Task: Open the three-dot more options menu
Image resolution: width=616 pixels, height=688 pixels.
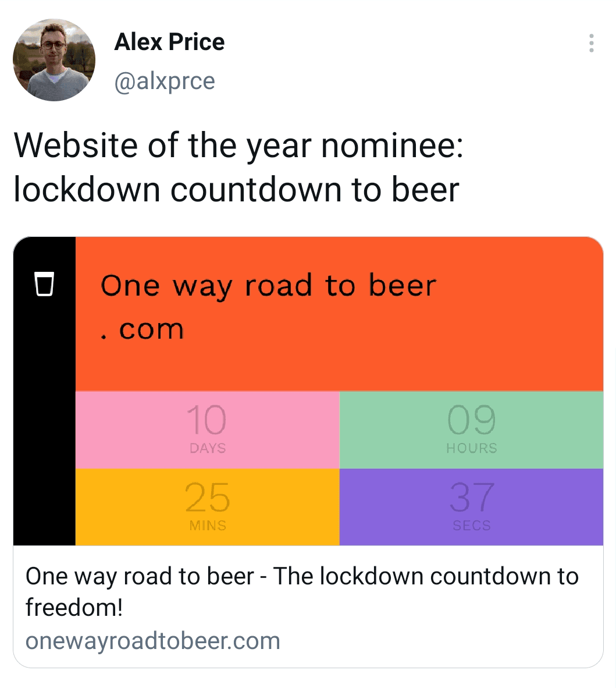Action: (591, 43)
